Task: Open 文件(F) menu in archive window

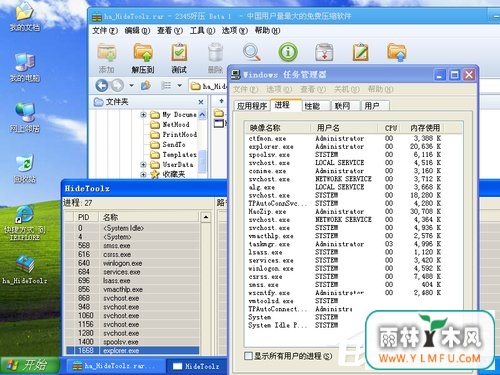Action: (105, 31)
